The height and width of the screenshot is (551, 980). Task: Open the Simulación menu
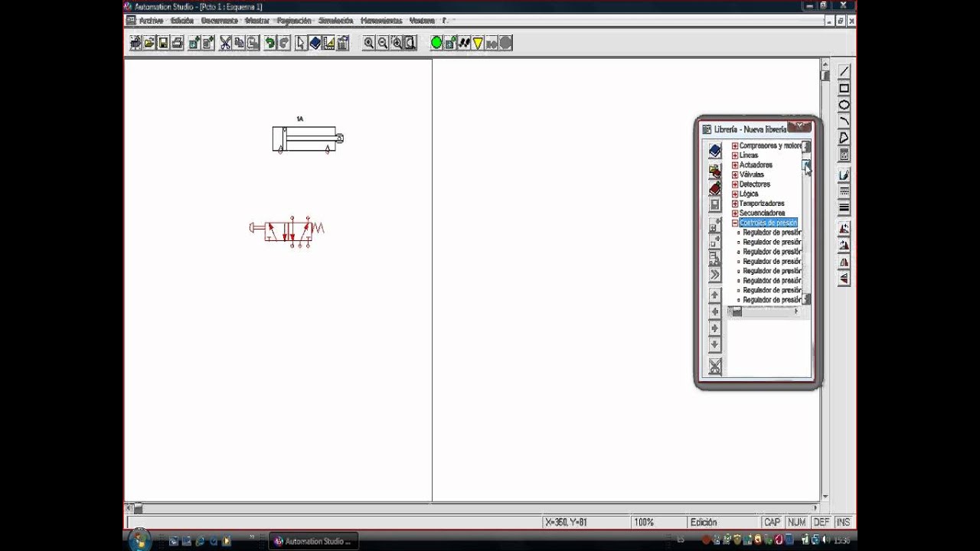click(336, 21)
